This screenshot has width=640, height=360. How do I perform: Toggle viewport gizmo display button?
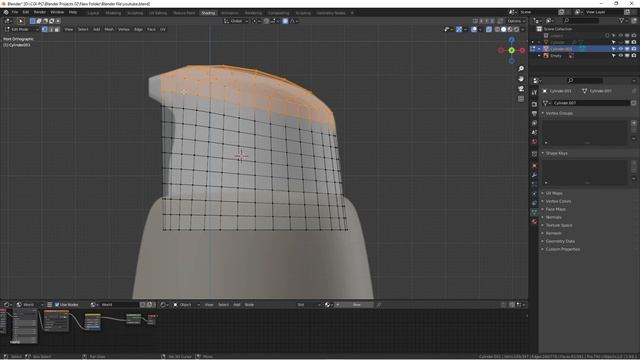[x=459, y=29]
